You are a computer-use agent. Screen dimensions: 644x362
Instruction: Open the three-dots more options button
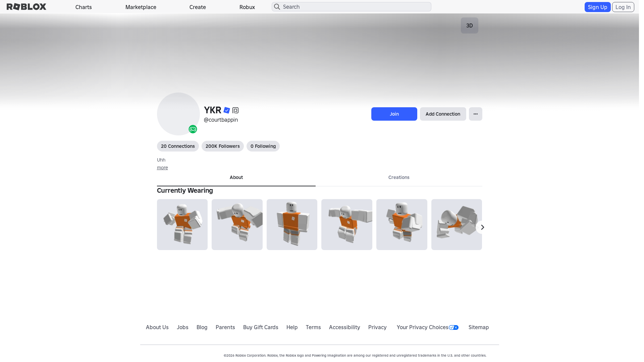click(476, 114)
